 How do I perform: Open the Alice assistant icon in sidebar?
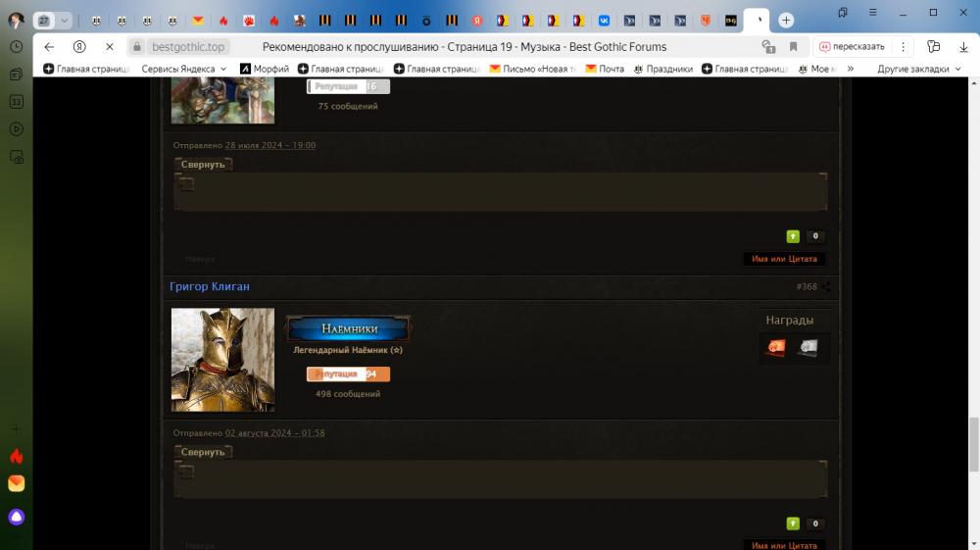point(17,517)
